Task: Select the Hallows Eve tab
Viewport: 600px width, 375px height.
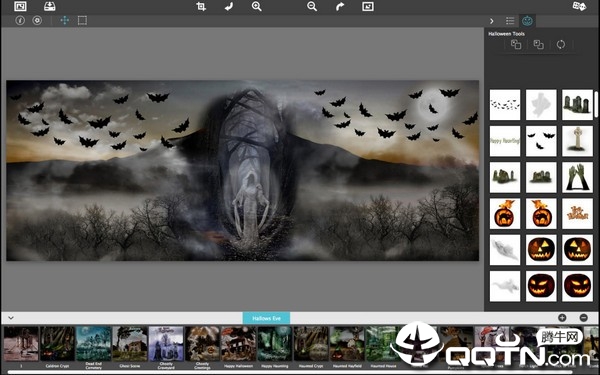Action: (266, 318)
